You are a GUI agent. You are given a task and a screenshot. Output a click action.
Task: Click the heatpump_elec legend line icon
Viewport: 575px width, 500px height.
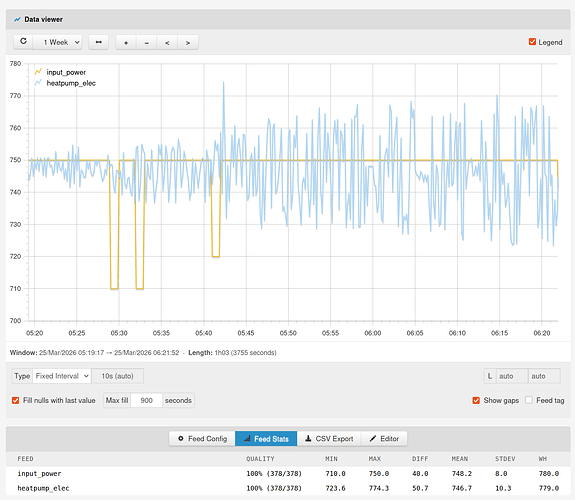click(x=38, y=83)
